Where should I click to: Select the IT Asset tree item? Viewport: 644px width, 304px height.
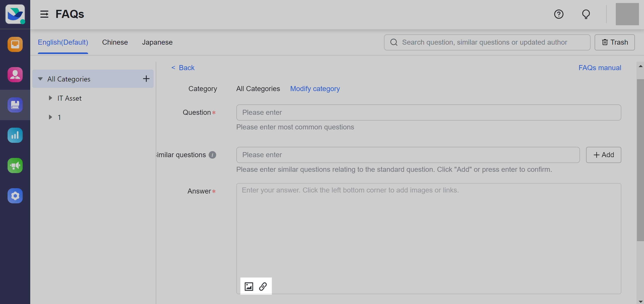(x=69, y=98)
